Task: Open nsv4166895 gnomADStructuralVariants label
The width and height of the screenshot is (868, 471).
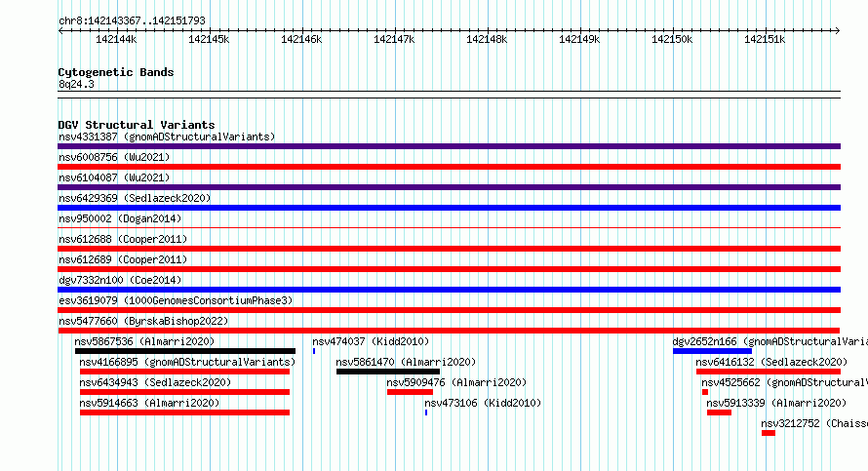Action: point(187,362)
